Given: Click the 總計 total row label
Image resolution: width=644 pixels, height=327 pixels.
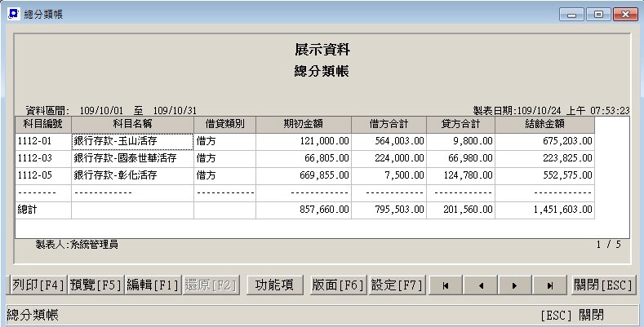Looking at the screenshot, I should click(43, 210).
